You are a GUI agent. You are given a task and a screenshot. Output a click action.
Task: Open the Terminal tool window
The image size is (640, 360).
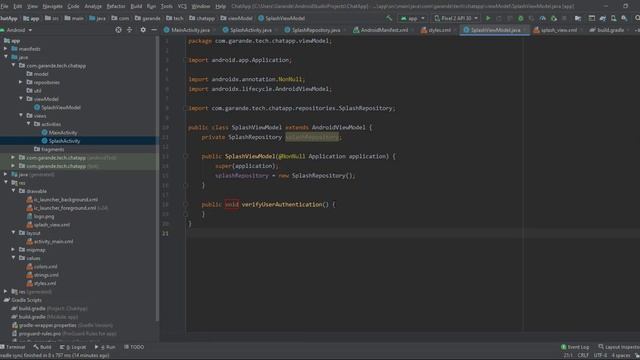click(x=13, y=347)
